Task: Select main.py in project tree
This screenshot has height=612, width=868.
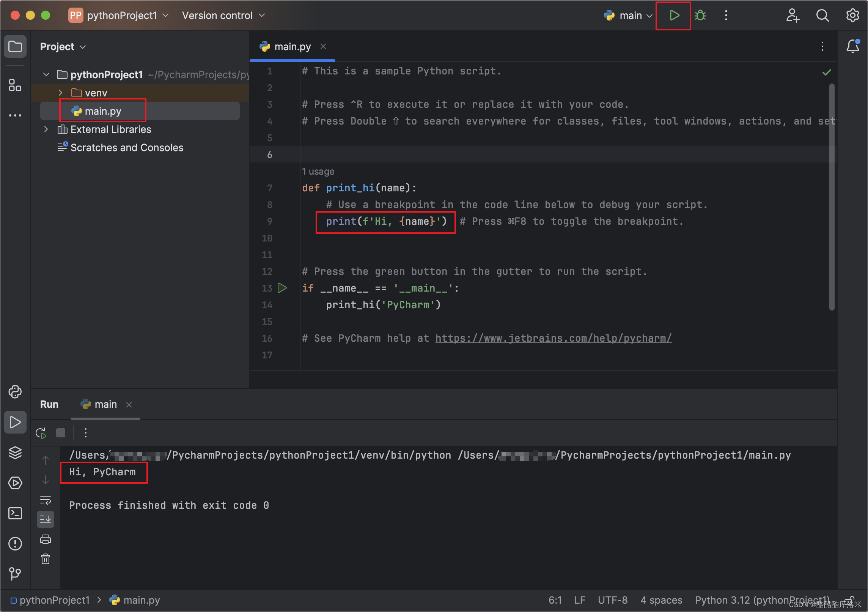Action: point(140,111)
